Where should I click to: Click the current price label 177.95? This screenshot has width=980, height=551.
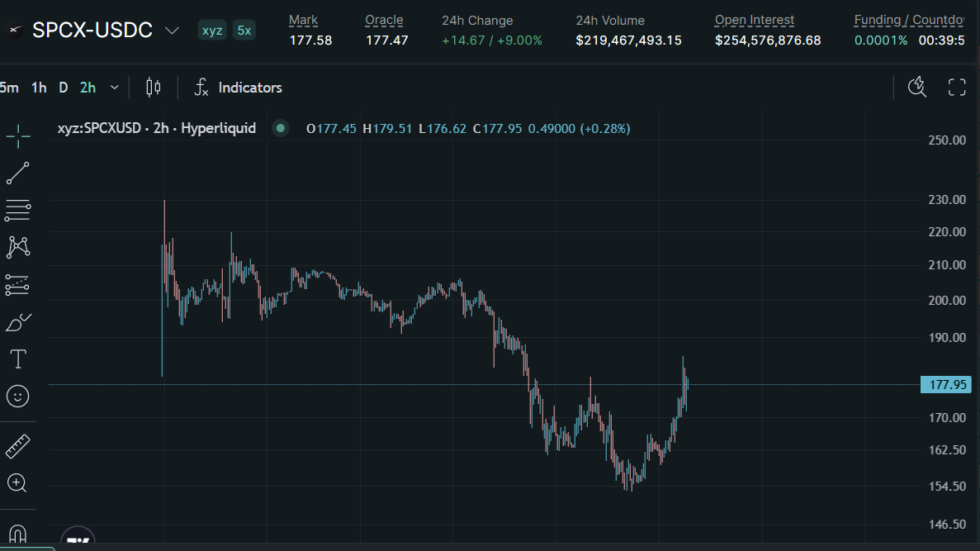click(x=946, y=385)
